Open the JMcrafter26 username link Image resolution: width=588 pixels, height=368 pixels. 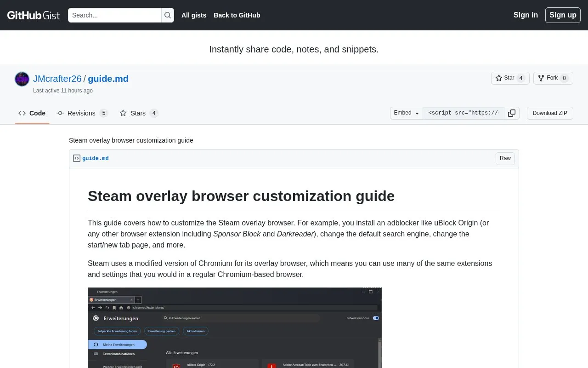pyautogui.click(x=57, y=79)
